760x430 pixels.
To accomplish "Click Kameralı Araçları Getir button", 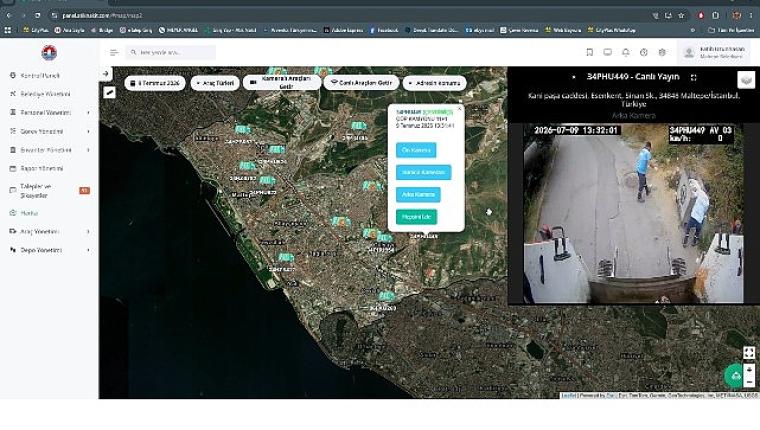I will 282,82.
